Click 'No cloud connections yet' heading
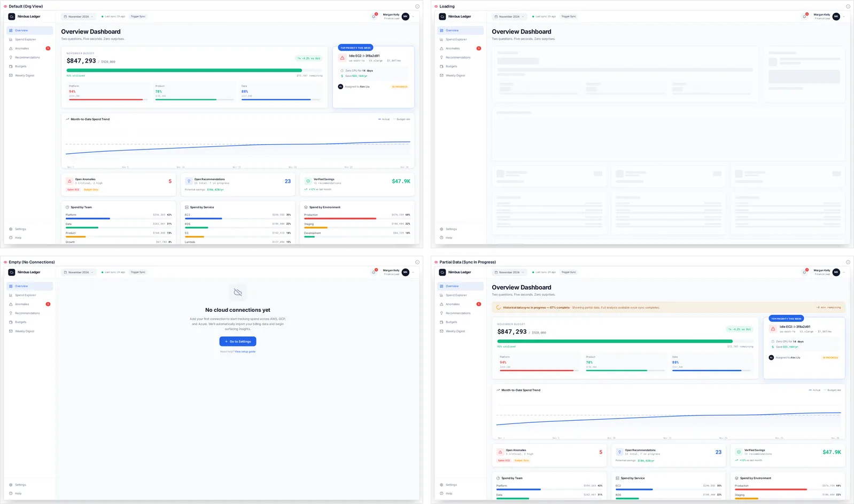The image size is (854, 504). point(238,310)
